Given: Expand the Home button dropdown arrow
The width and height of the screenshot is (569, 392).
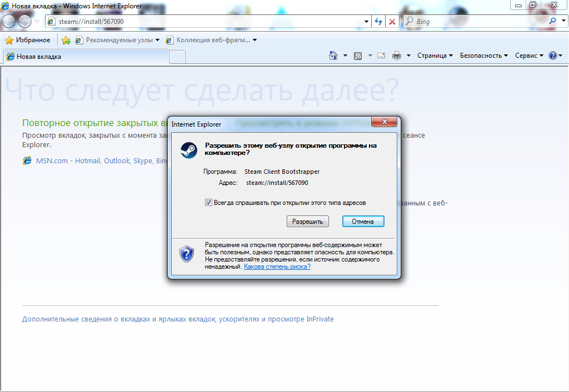Looking at the screenshot, I should tap(345, 56).
